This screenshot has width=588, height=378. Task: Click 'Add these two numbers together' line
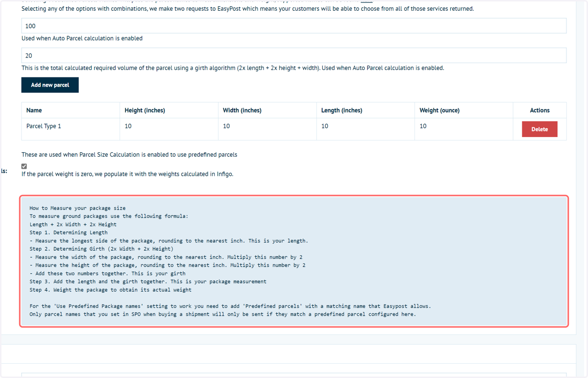click(107, 273)
